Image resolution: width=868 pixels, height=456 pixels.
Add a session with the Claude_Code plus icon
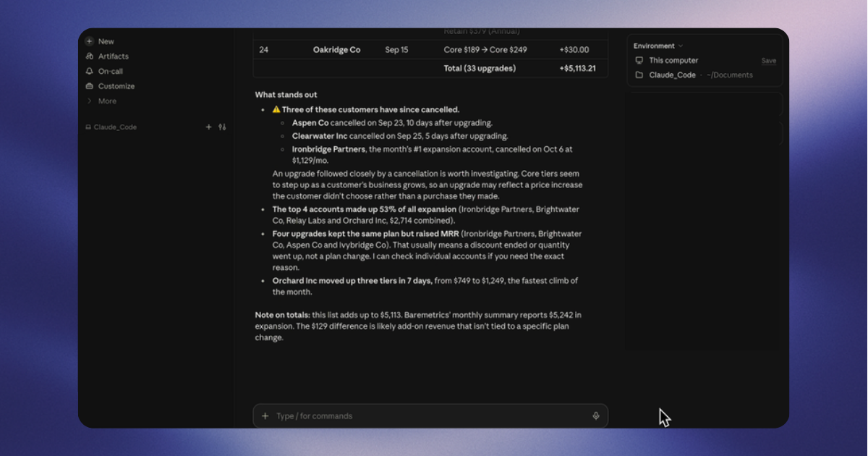pos(209,127)
